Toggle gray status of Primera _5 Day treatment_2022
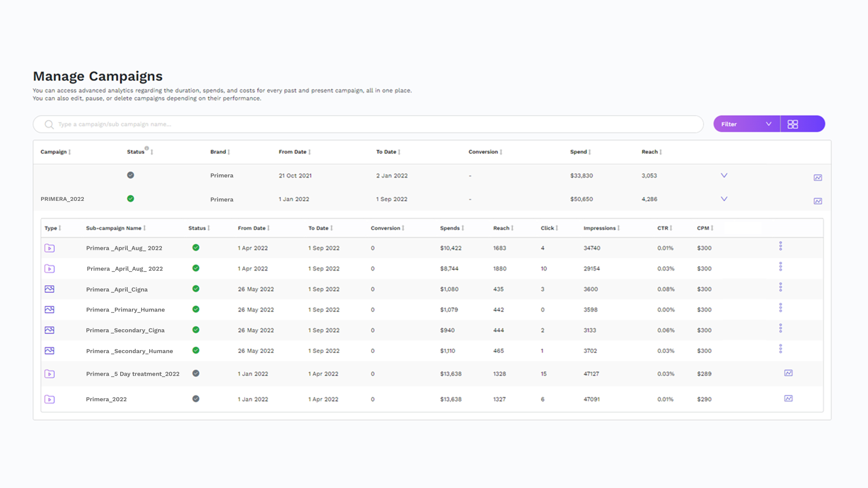This screenshot has height=488, width=868. tap(196, 373)
